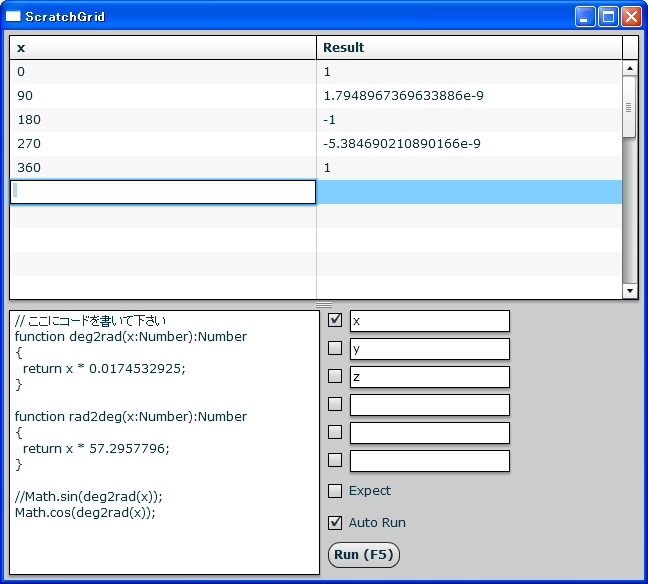Click the x column header
Viewport: 648px width, 584px height.
click(x=163, y=48)
